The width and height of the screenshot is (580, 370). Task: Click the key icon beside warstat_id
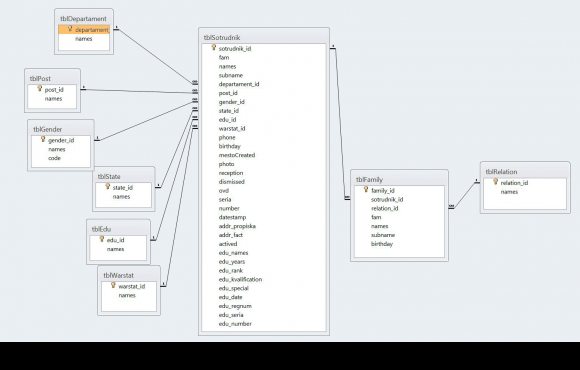113,285
